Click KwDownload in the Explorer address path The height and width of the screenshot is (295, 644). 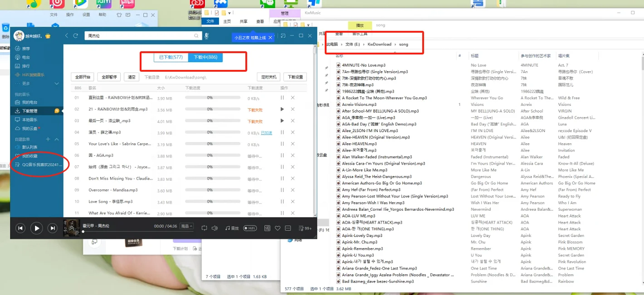pyautogui.click(x=379, y=44)
